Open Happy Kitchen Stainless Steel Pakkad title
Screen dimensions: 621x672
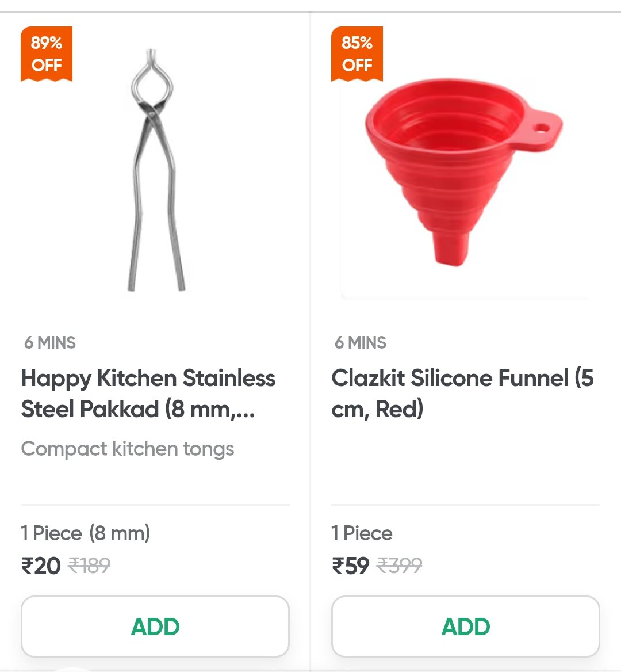click(148, 393)
